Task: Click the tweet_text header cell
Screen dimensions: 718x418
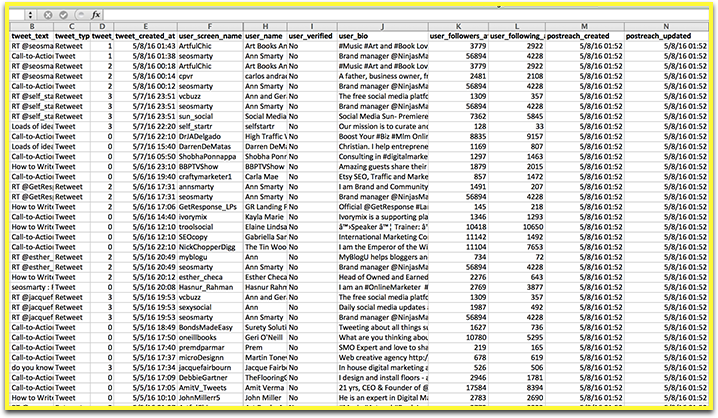Action: point(32,36)
